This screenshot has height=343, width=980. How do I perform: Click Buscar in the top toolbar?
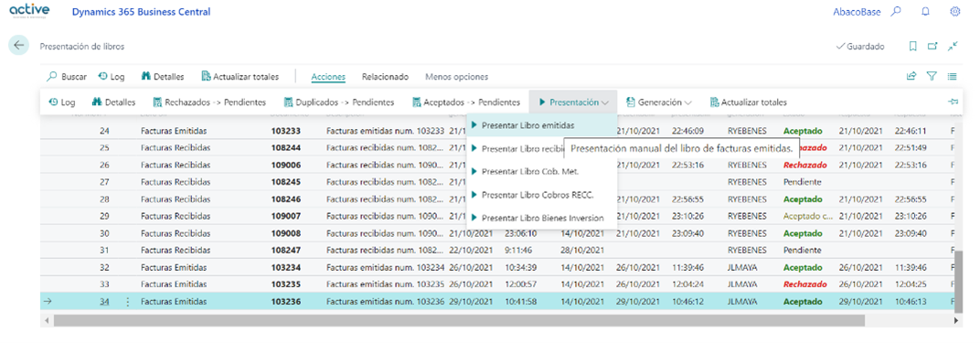coord(67,77)
